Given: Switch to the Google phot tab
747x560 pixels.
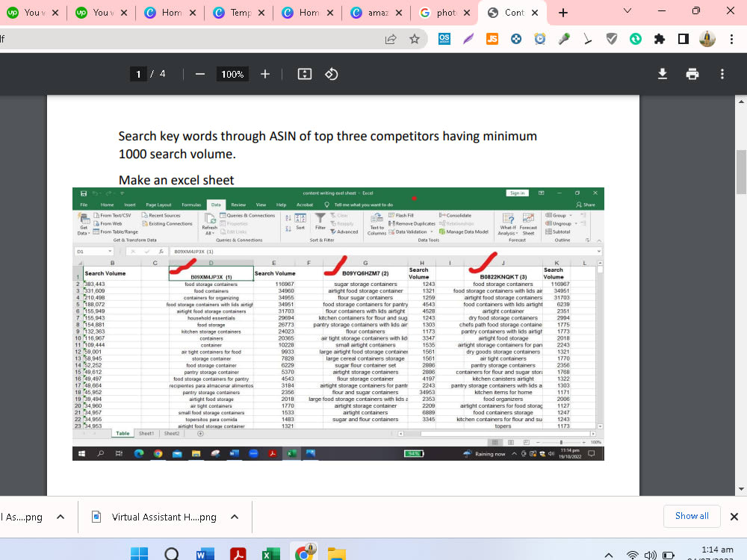Looking at the screenshot, I should [x=444, y=13].
